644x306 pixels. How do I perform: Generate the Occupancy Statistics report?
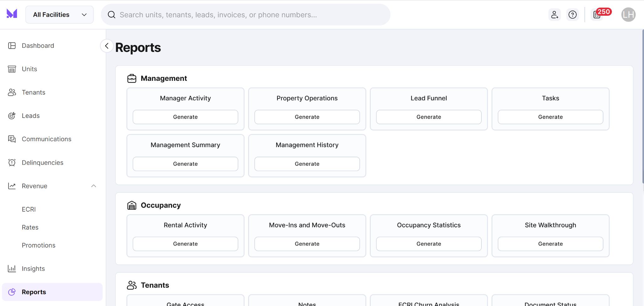[429, 244]
